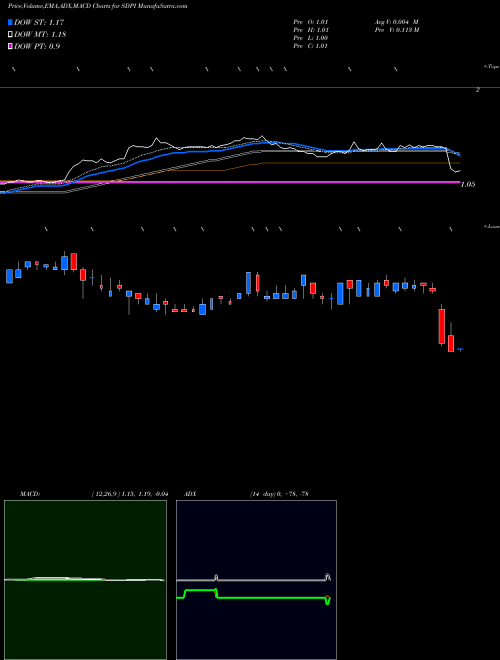500x660 pixels.
Task: Click the large red candle in the final drop
Action: (x=441, y=326)
